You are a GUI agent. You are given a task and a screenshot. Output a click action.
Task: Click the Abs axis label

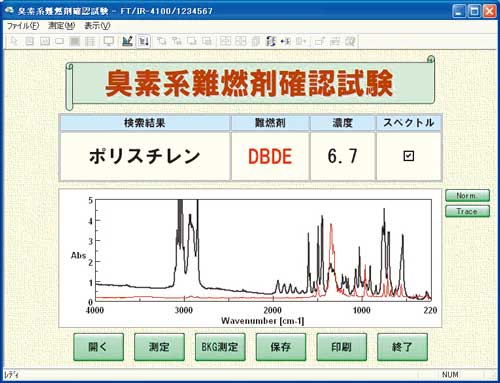coord(79,256)
